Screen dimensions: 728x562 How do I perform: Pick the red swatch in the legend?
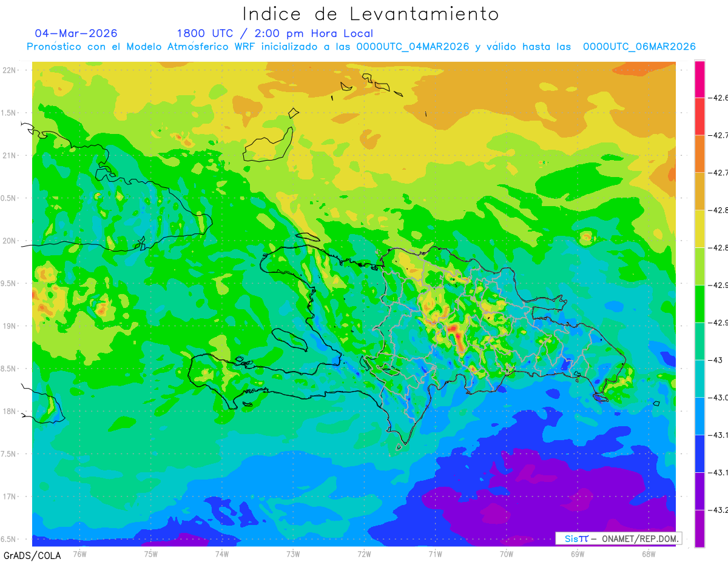click(x=699, y=116)
